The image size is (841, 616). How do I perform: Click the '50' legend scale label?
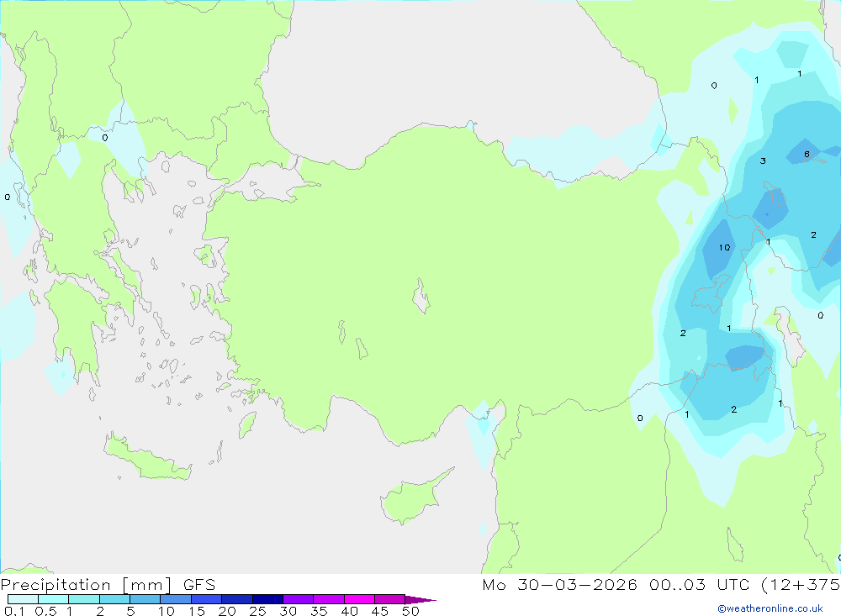(410, 611)
